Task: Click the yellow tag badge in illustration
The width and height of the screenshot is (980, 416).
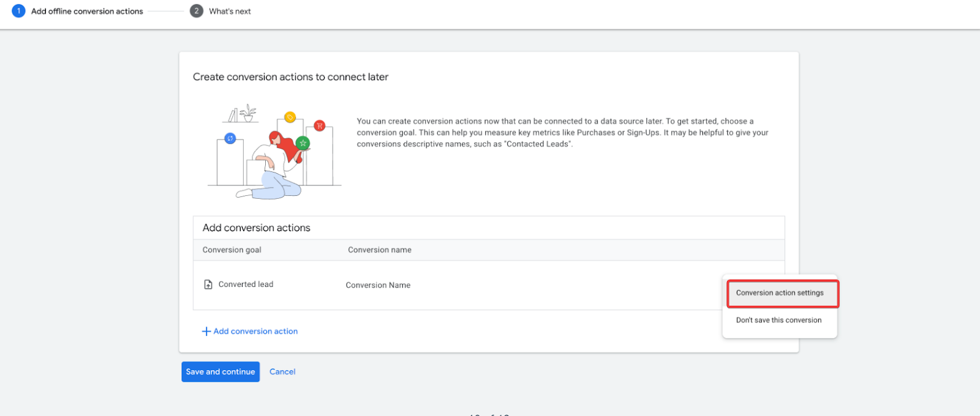Action: [290, 117]
